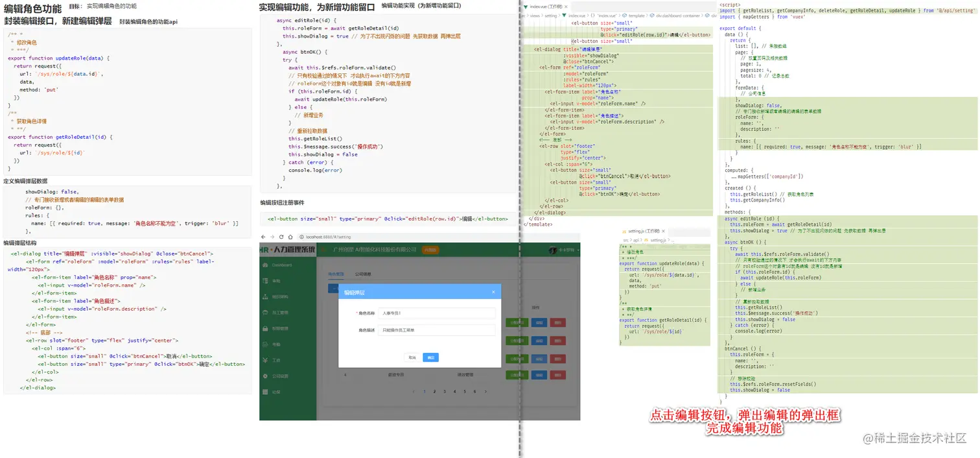Click 'setting' folder in index.vue breadcrumb
Viewport: 980px width, 458px height.
click(551, 15)
